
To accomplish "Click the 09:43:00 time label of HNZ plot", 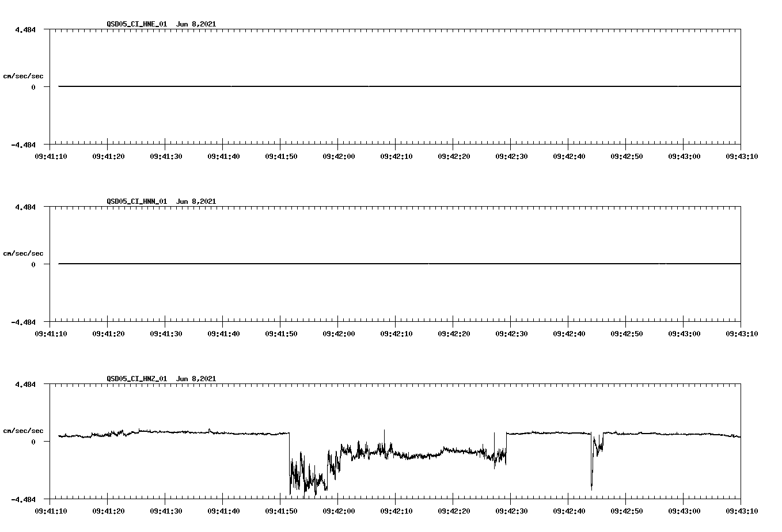I will point(684,511).
